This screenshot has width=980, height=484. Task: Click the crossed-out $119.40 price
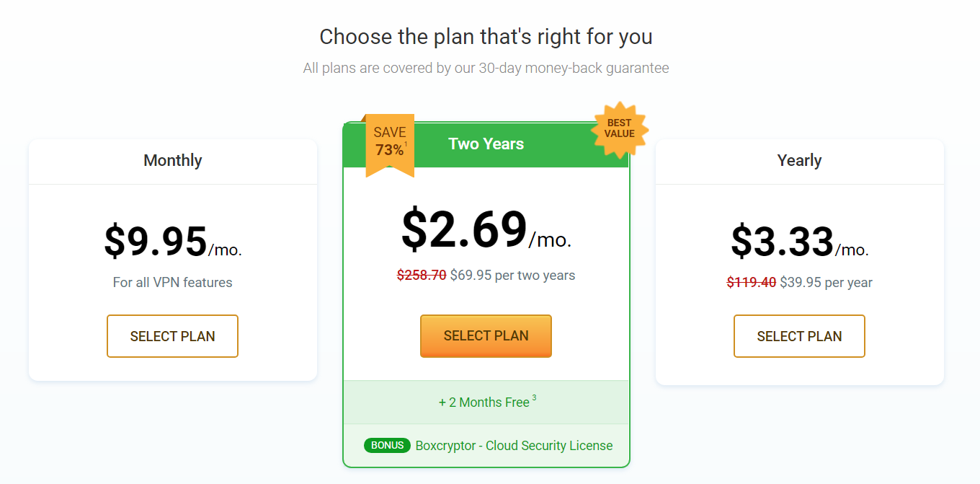pyautogui.click(x=751, y=282)
